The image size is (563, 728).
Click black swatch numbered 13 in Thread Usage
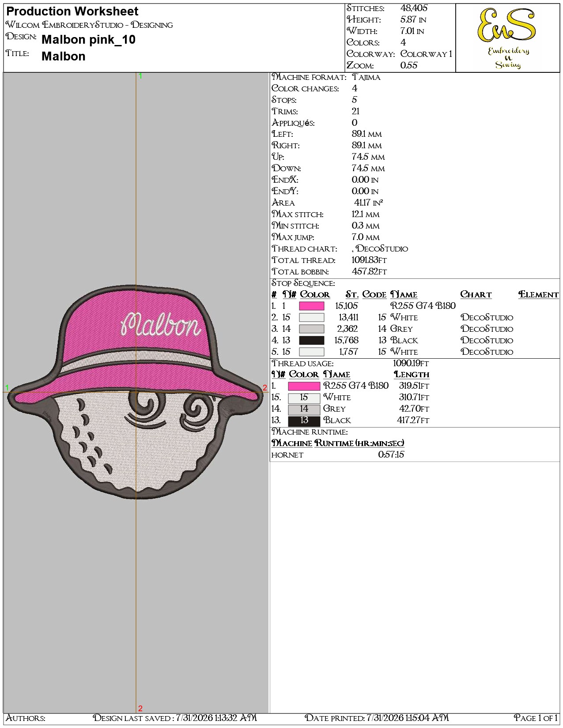tap(304, 420)
